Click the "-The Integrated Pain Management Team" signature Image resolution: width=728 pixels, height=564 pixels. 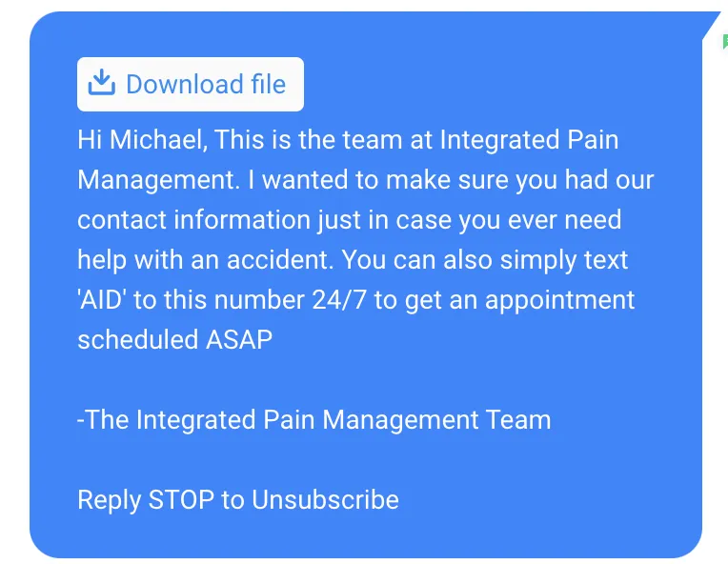coord(314,419)
